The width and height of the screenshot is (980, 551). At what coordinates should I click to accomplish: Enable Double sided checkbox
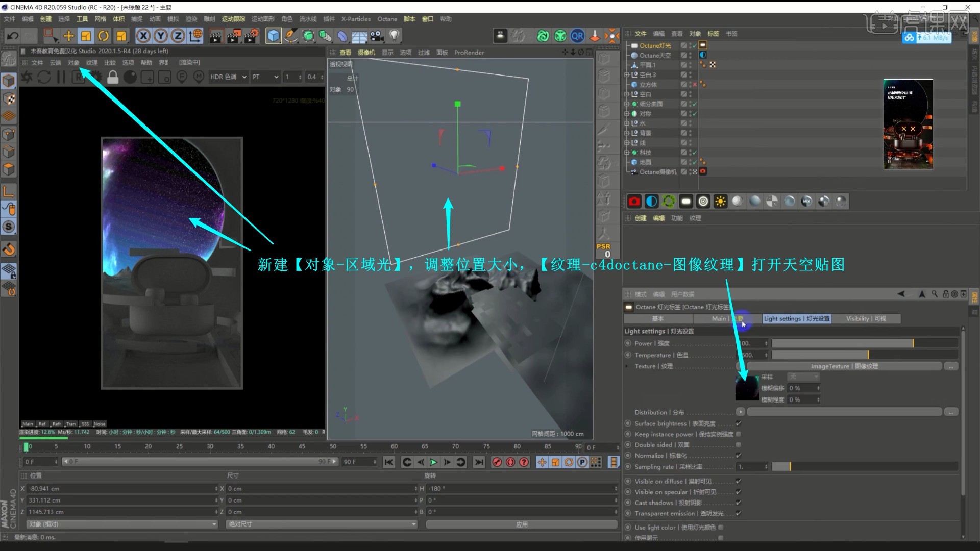point(738,445)
